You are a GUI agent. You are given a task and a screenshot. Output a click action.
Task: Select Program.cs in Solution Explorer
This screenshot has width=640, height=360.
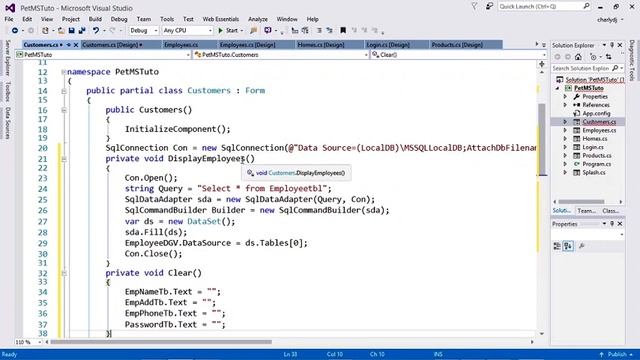pos(596,164)
